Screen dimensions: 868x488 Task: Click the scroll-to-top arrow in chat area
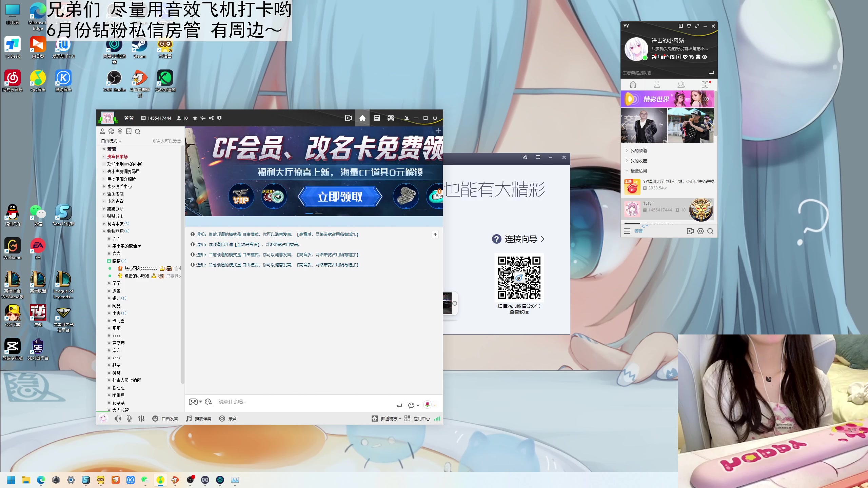click(x=435, y=235)
